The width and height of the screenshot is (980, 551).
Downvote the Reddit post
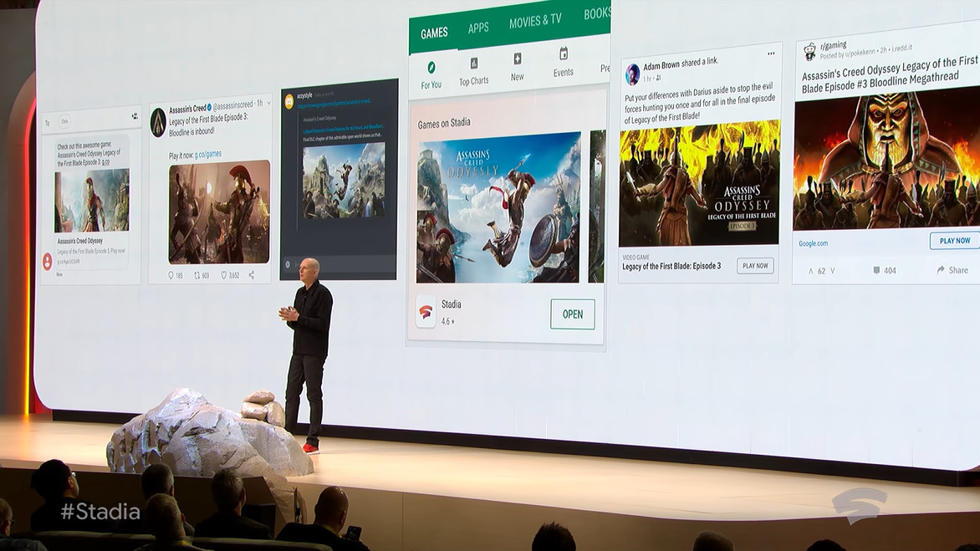click(832, 271)
